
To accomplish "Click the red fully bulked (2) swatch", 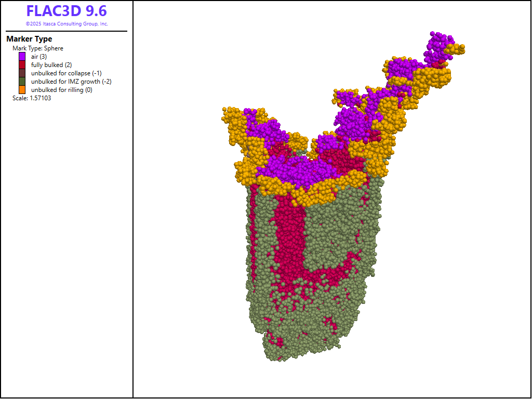I will click(22, 65).
